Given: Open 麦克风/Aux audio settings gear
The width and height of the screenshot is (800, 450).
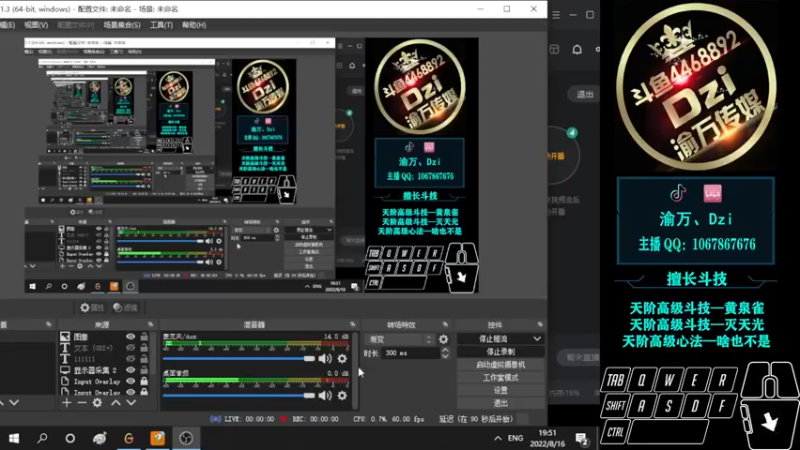Looking at the screenshot, I should (x=342, y=359).
